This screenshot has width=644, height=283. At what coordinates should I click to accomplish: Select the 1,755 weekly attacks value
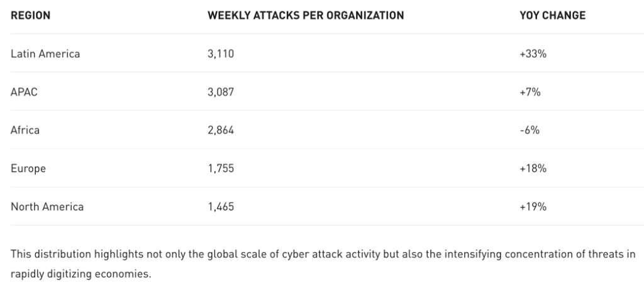[221, 169]
